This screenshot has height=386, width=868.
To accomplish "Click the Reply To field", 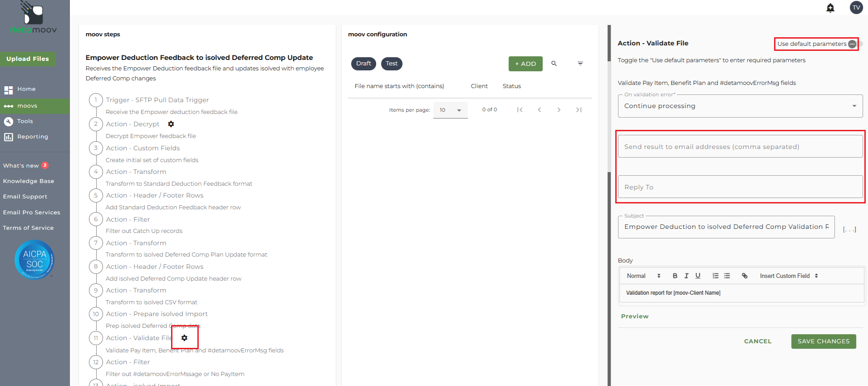I will tap(740, 187).
